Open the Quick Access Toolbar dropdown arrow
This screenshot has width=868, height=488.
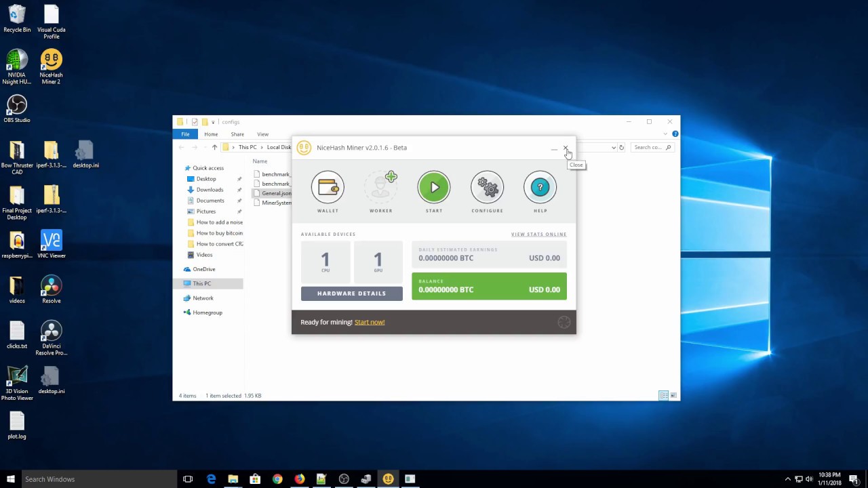[x=213, y=122]
